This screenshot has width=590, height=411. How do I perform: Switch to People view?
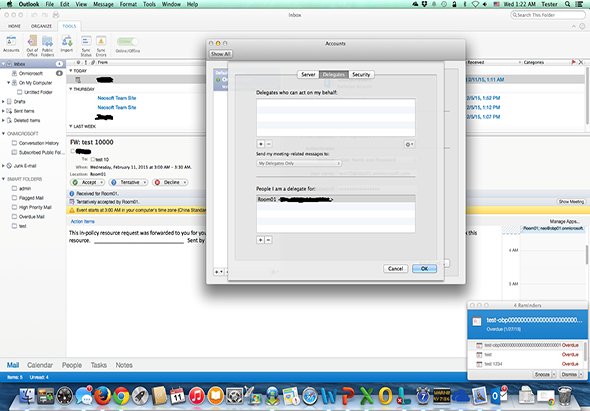pyautogui.click(x=72, y=365)
